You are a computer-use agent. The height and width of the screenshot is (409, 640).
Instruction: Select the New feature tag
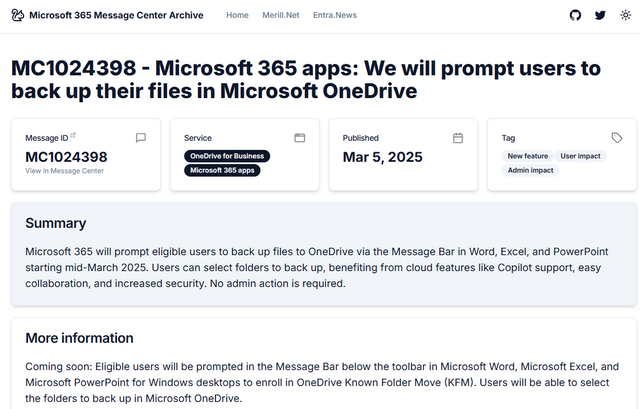click(x=527, y=156)
